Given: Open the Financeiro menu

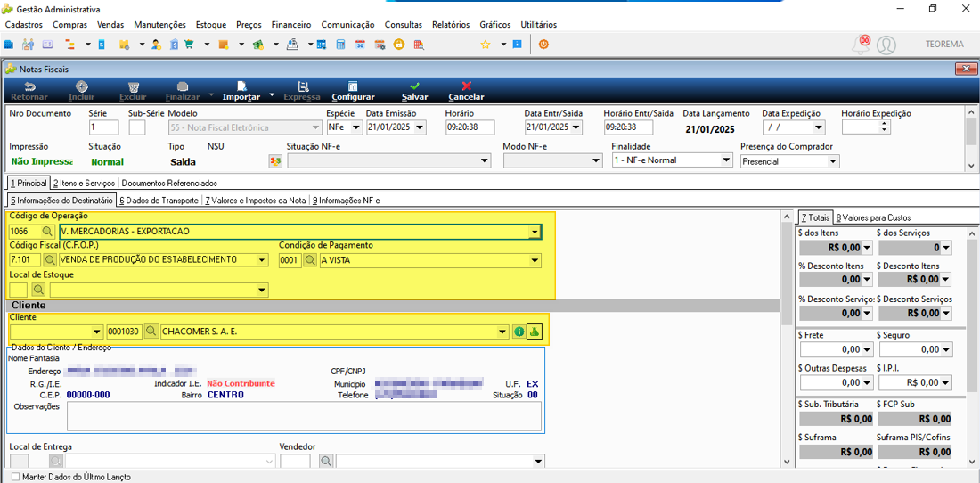Looking at the screenshot, I should click(x=291, y=25).
